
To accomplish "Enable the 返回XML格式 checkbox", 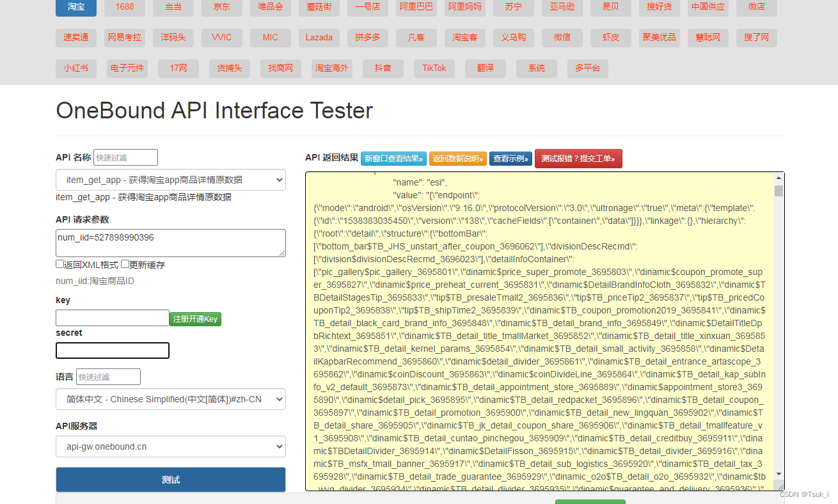I will pos(59,264).
